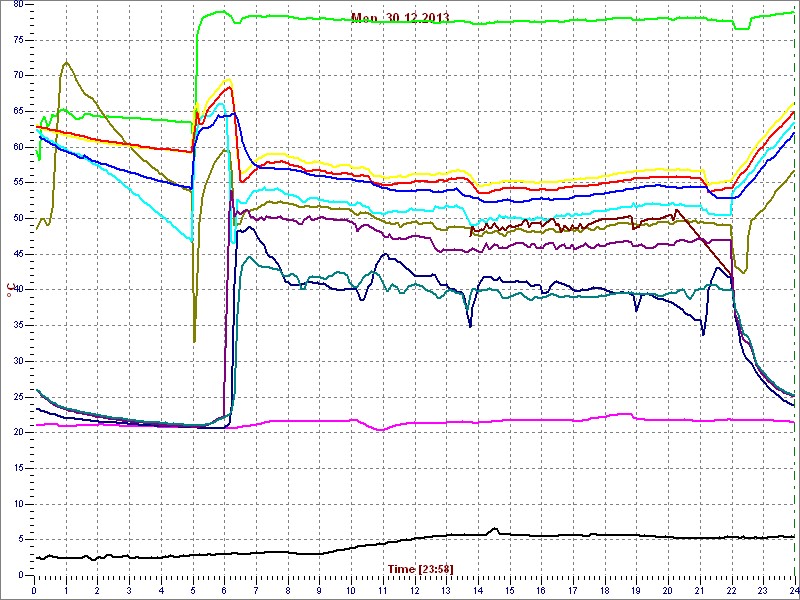Click temperature axis label 50
Screen dimensions: 800x600
[17, 218]
